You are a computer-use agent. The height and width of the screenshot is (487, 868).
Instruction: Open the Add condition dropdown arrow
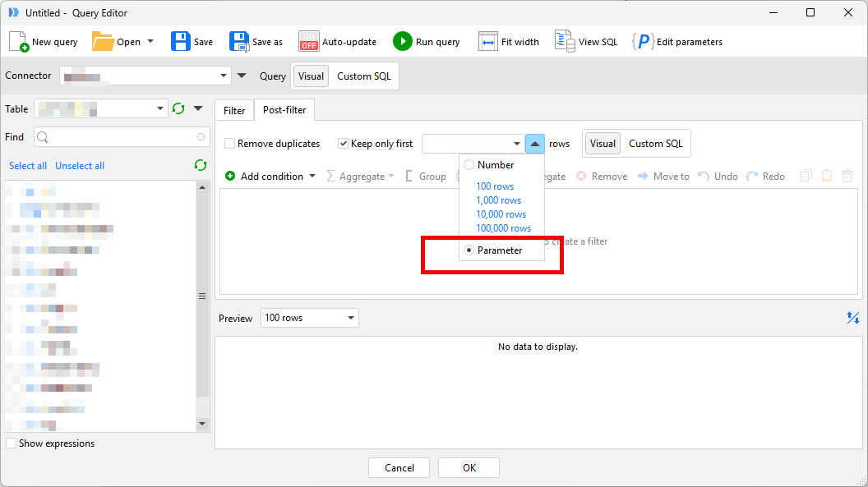point(312,177)
